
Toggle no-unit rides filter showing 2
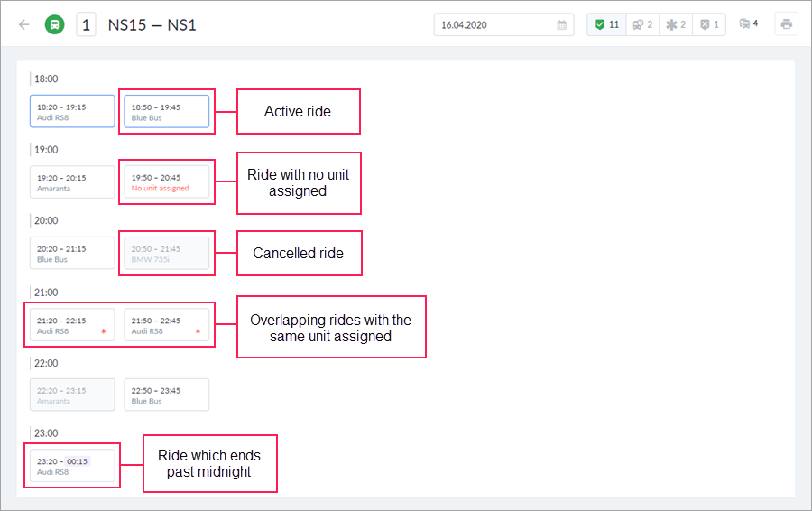point(641,24)
